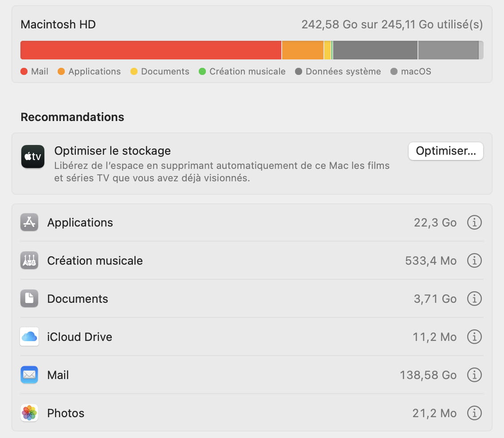Click the Applications row icon

pyautogui.click(x=29, y=223)
